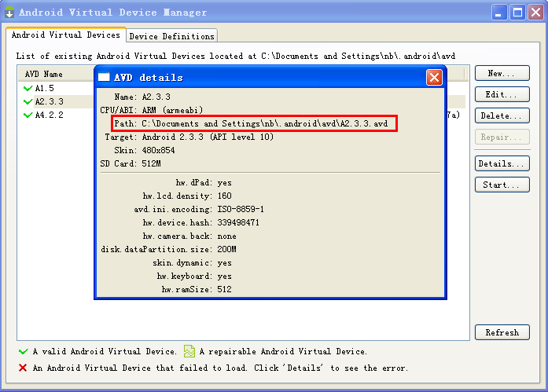Screen dimensions: 548x392
Task: Click the hw.device.hash value 339498471
Action: [x=238, y=222]
